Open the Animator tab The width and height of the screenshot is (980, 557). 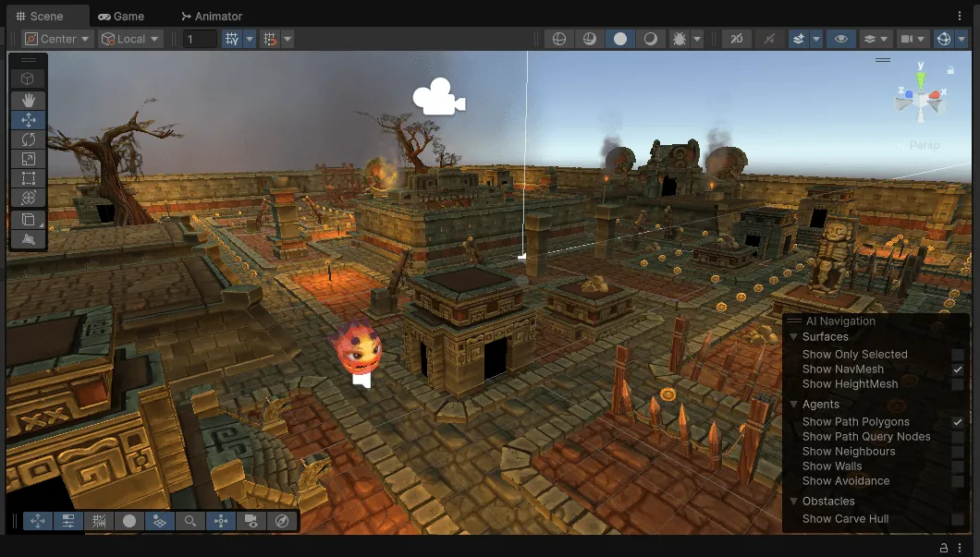coord(211,16)
